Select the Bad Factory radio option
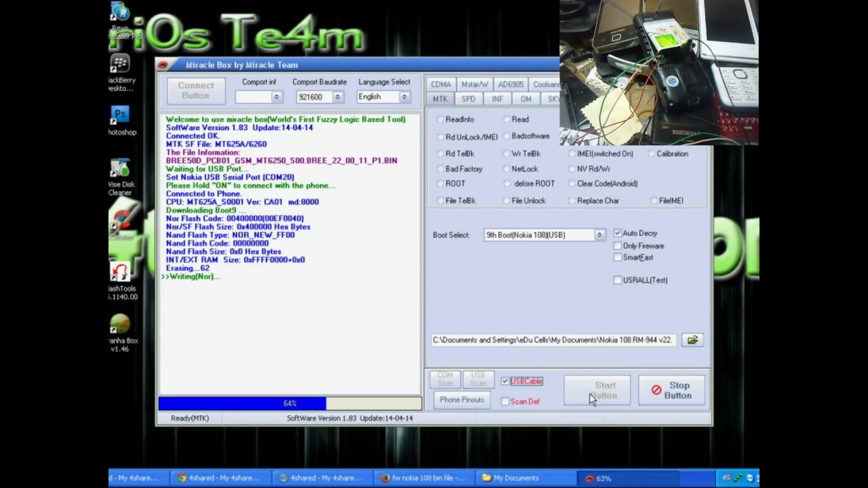This screenshot has height=488, width=868. click(460, 169)
